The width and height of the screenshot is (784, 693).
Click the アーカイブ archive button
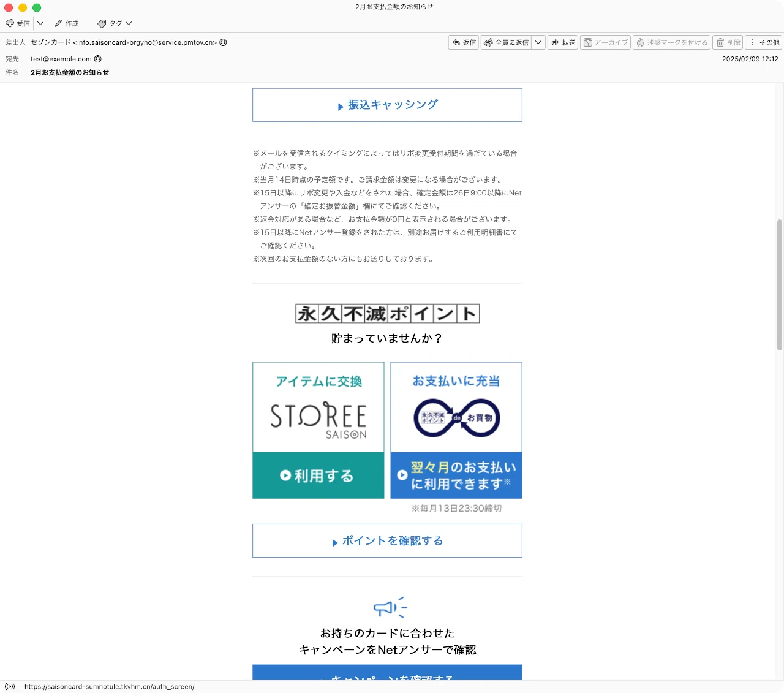(605, 42)
